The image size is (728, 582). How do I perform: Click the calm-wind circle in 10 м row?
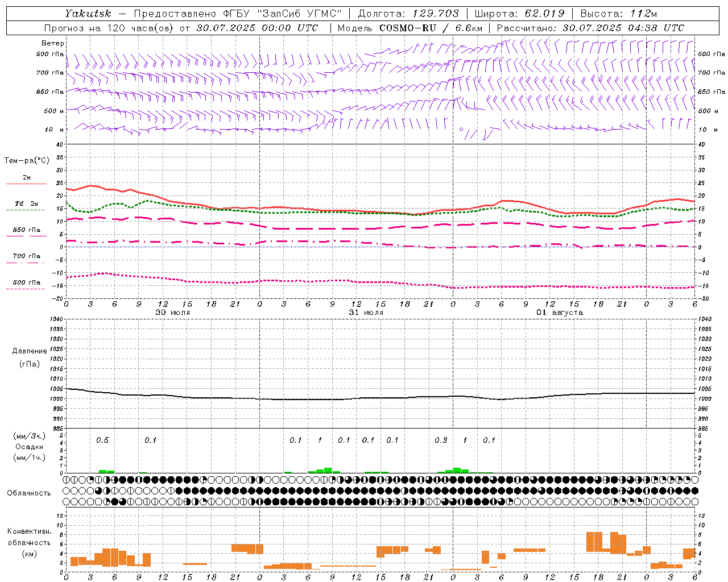click(x=461, y=130)
